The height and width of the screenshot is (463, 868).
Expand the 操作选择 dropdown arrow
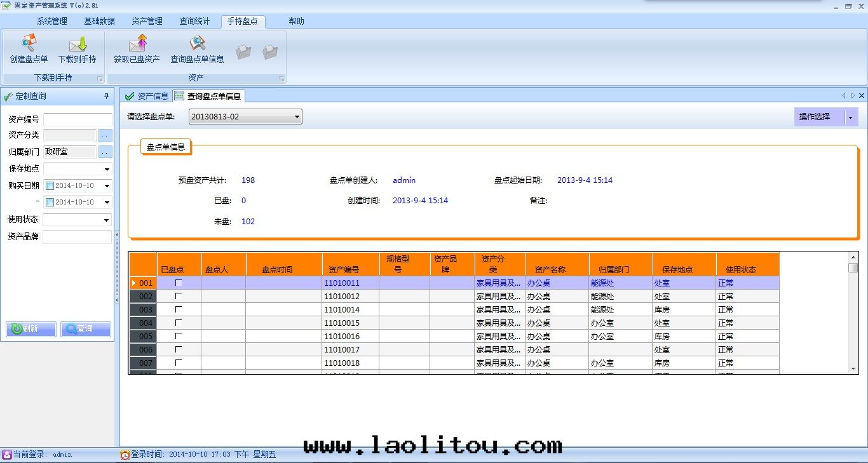coord(850,117)
